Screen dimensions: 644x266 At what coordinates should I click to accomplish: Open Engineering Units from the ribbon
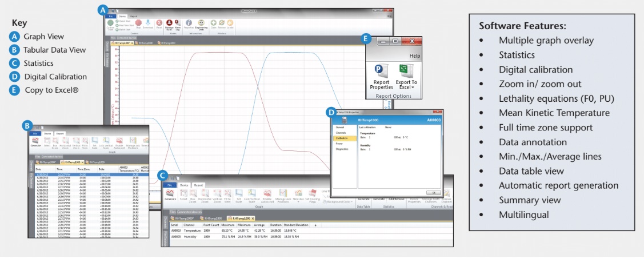click(202, 25)
